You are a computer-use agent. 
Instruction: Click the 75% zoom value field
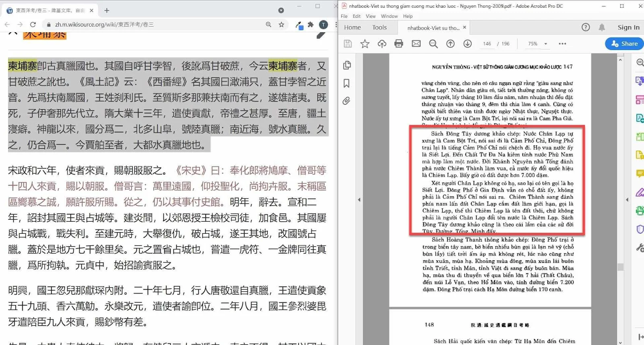[x=533, y=44]
